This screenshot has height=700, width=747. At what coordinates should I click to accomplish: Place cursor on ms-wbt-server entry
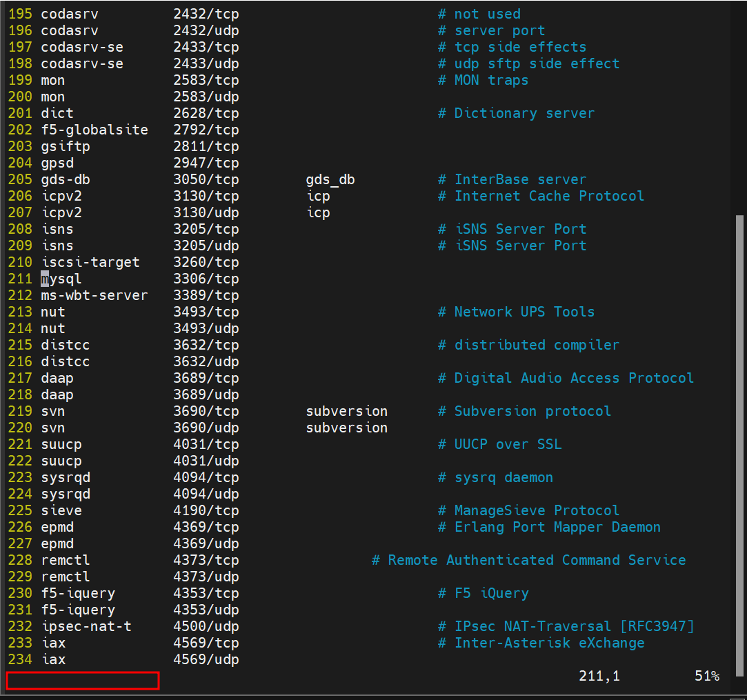tap(94, 296)
